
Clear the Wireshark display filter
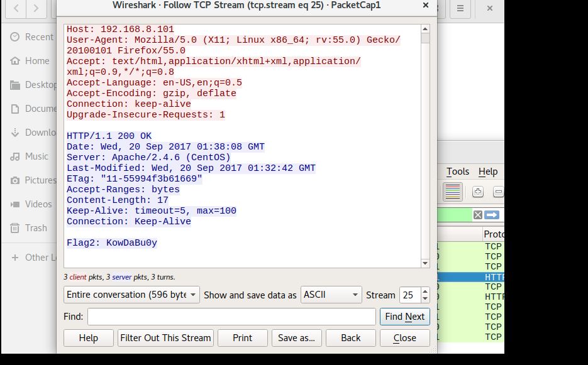478,215
